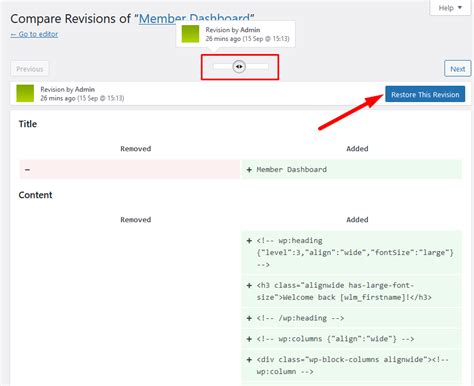The height and width of the screenshot is (386, 474).
Task: Follow the Go to editor link
Action: 34,34
